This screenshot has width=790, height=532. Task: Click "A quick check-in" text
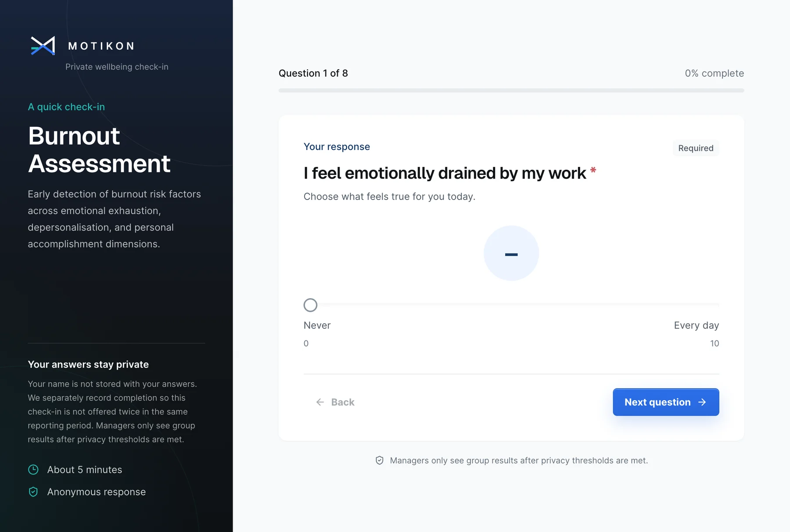click(x=66, y=107)
